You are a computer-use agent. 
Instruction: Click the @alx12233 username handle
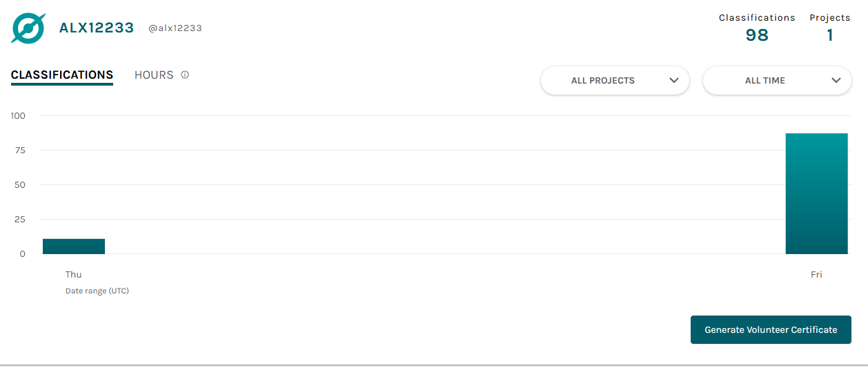tap(175, 28)
